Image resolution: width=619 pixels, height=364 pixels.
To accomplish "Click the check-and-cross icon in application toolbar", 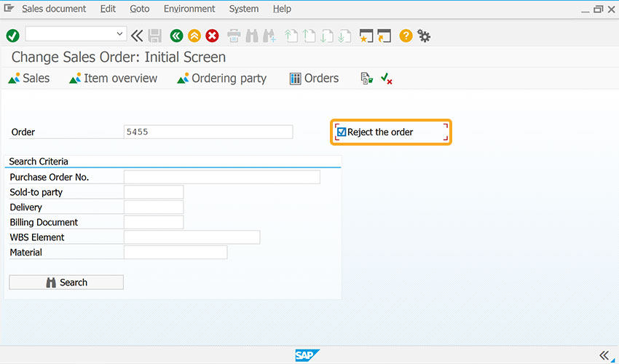I will click(387, 79).
